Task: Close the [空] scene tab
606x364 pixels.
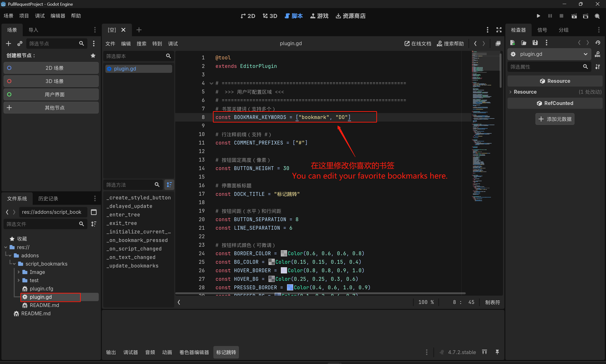Action: (124, 30)
